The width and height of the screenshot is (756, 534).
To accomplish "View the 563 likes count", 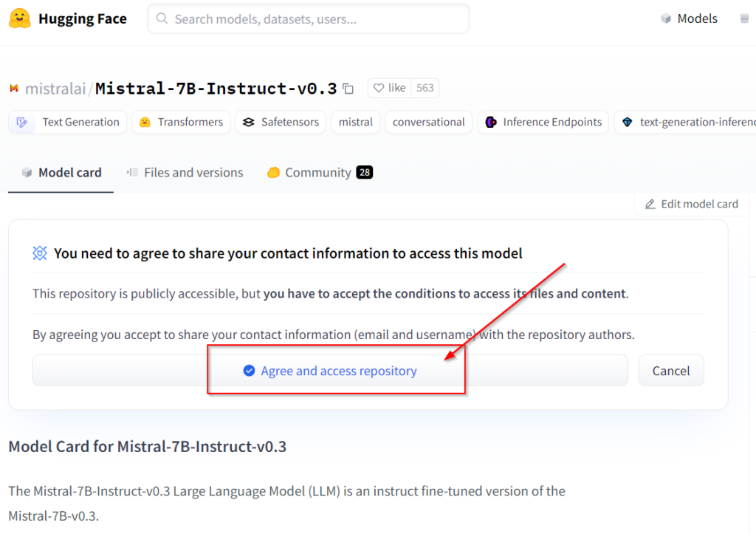I will [425, 88].
